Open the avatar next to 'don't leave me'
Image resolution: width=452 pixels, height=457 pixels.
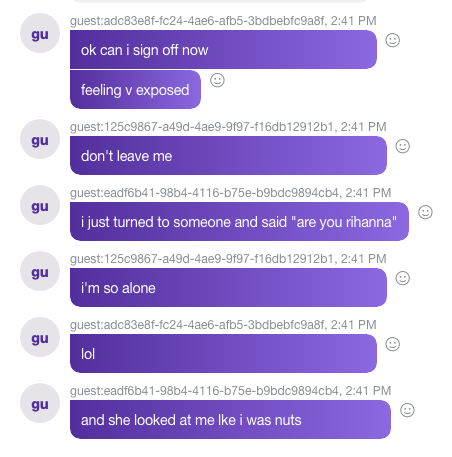[40, 139]
